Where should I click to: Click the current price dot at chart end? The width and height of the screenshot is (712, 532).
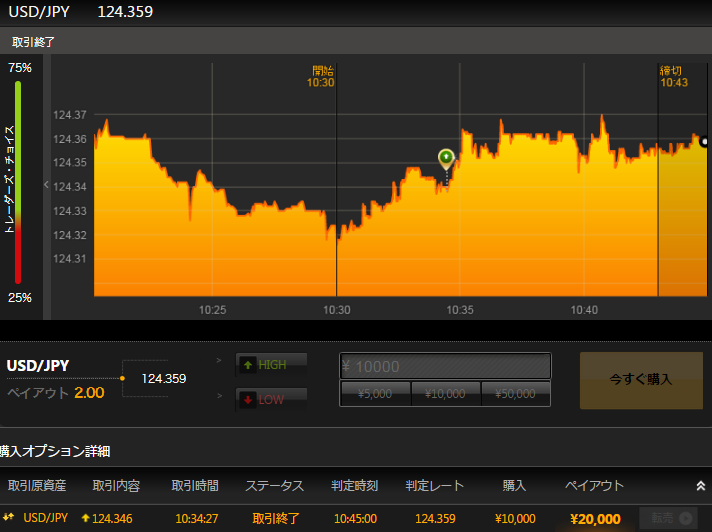(x=705, y=142)
